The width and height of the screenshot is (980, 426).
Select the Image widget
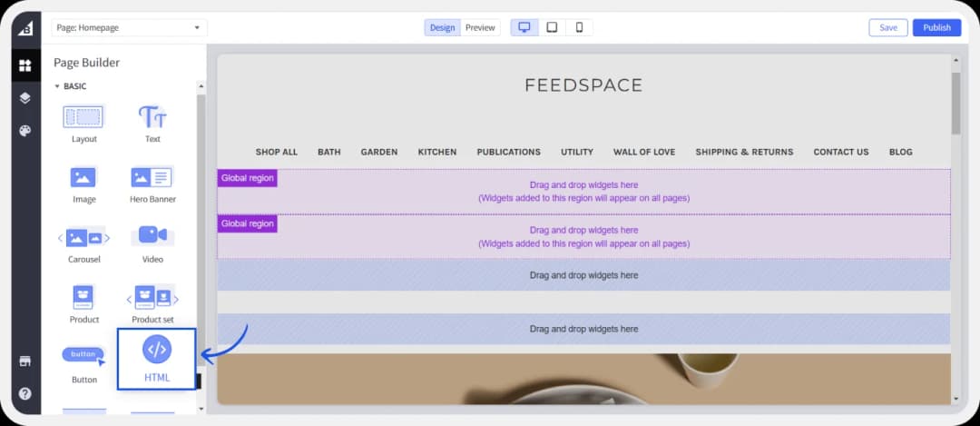84,184
